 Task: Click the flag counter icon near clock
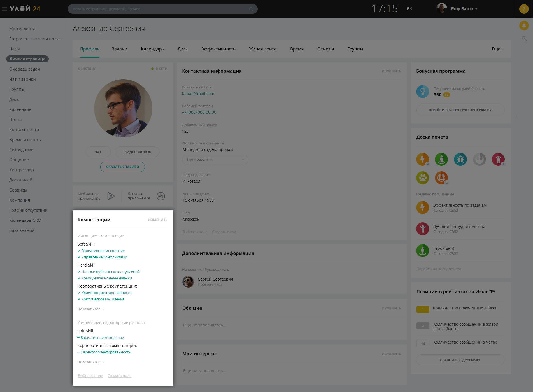tap(409, 8)
